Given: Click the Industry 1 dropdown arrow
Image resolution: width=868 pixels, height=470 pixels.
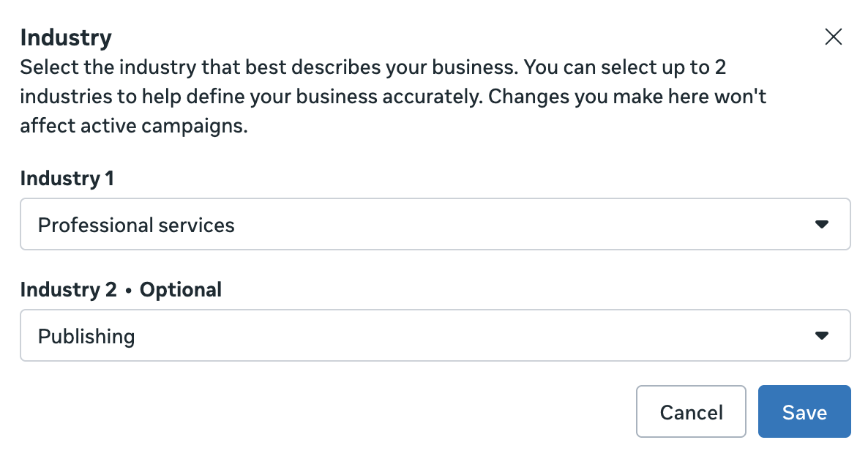Looking at the screenshot, I should pos(821,224).
